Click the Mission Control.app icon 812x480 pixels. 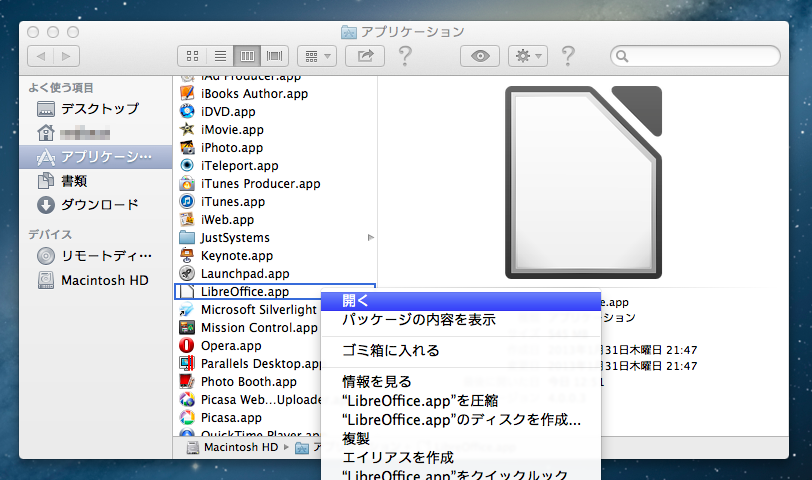point(187,327)
